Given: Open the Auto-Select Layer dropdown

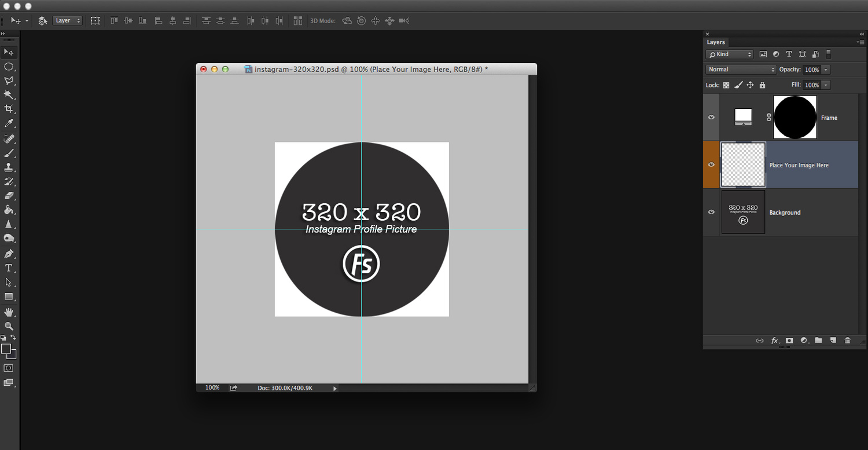Looking at the screenshot, I should (x=68, y=21).
